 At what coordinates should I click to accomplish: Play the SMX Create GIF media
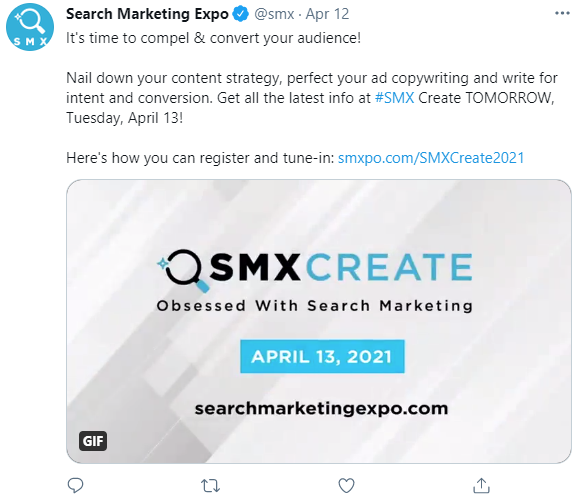tap(319, 321)
